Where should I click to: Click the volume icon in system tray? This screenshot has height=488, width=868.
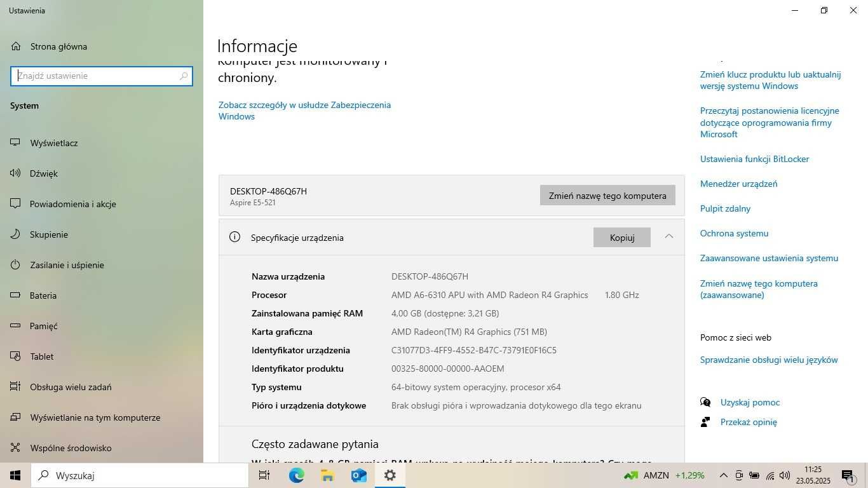point(785,475)
